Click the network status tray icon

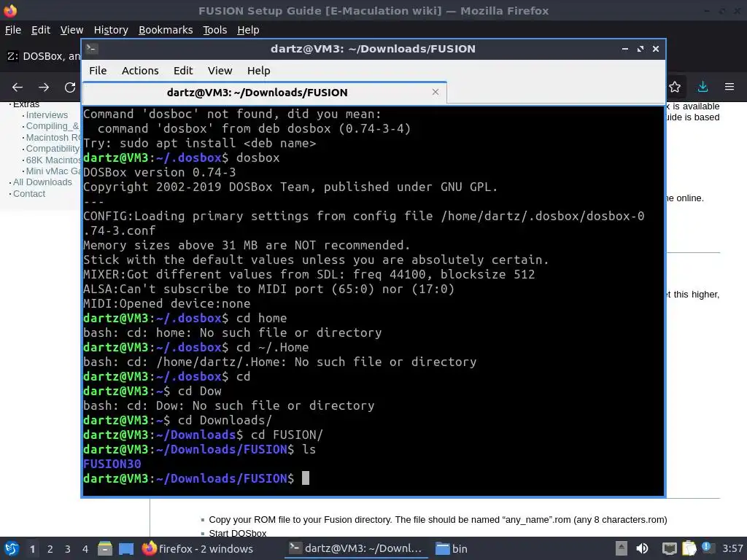(x=670, y=548)
